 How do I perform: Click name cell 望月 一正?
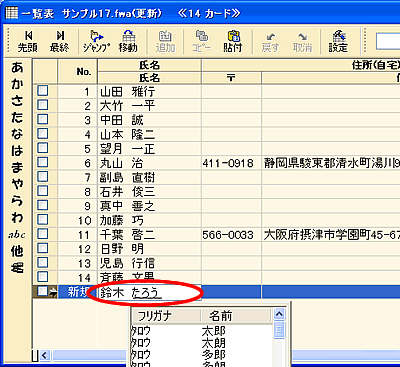(x=149, y=149)
